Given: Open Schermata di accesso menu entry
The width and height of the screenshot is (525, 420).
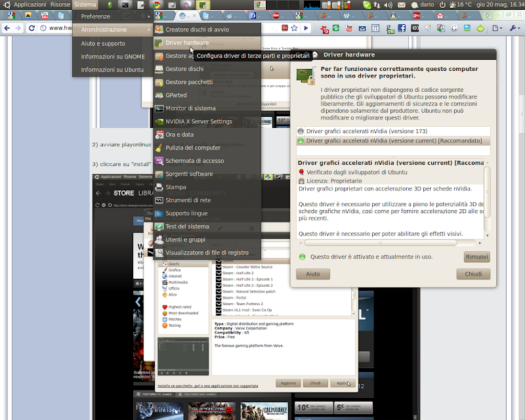Looking at the screenshot, I should [x=207, y=161].
